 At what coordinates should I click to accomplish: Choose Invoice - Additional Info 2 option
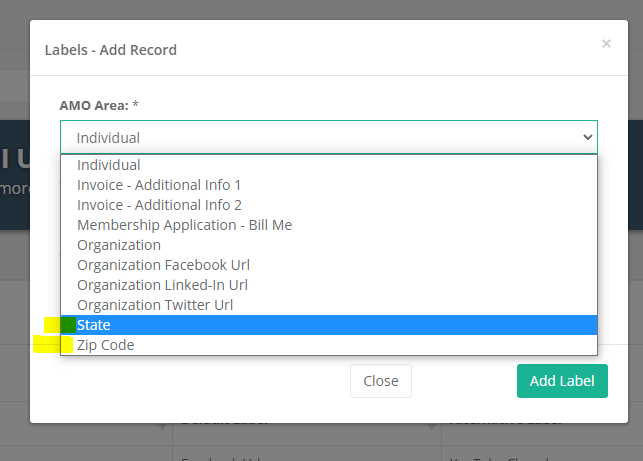159,205
